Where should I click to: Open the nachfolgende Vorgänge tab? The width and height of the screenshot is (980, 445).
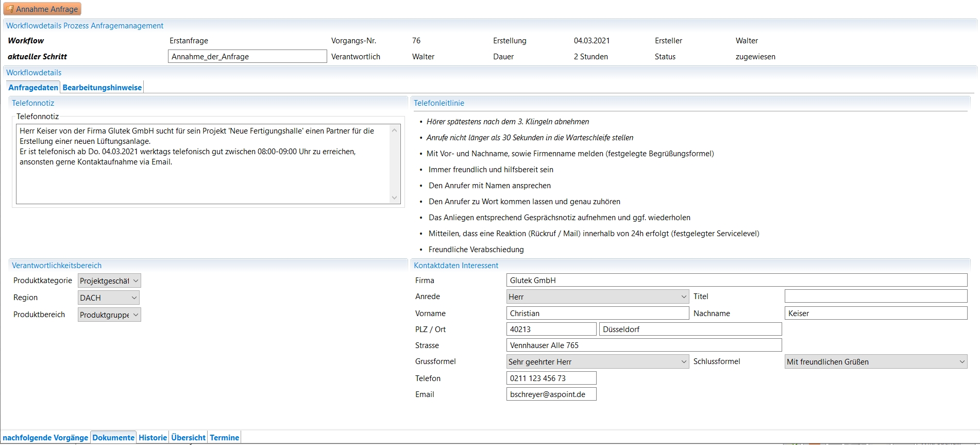tap(45, 438)
